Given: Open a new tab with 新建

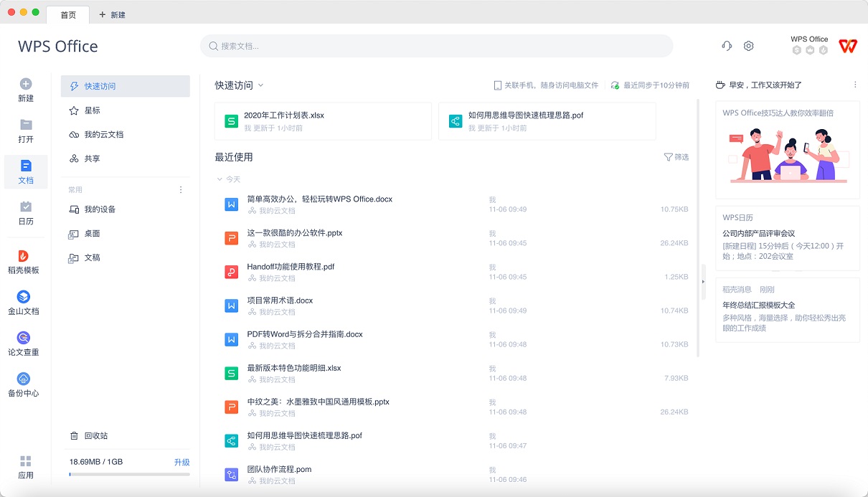Looking at the screenshot, I should coord(112,14).
